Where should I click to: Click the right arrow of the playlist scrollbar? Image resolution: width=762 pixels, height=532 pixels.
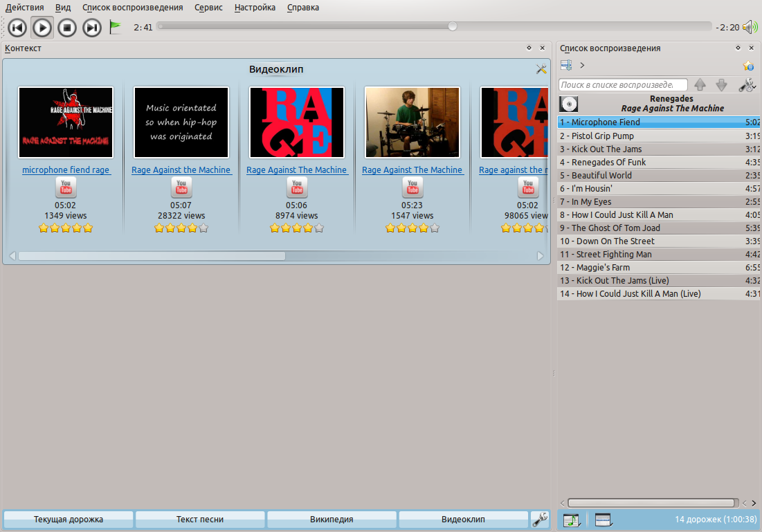pos(754,504)
